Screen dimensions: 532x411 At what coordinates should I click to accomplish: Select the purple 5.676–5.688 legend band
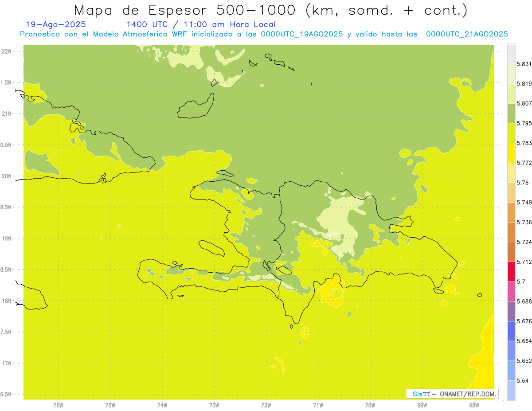(x=511, y=311)
